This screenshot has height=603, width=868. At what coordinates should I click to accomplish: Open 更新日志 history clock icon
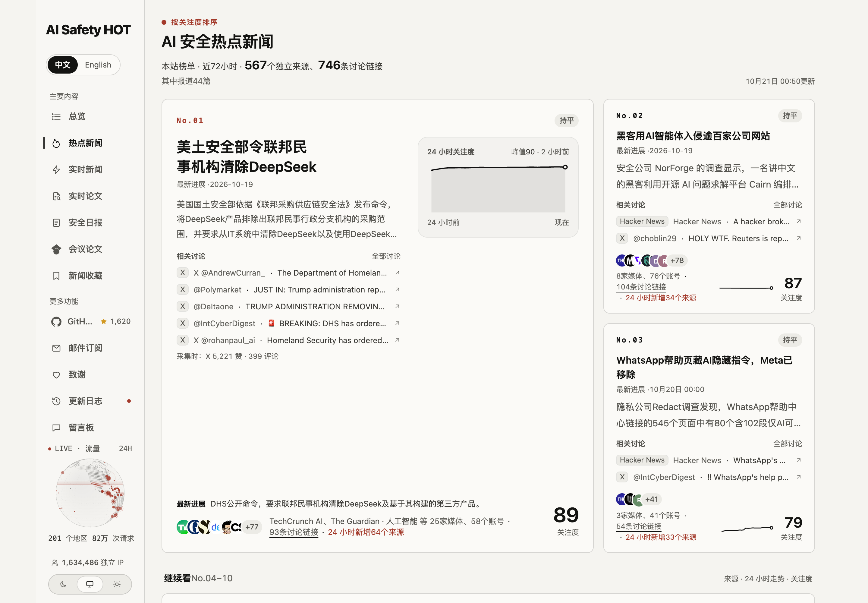coord(56,401)
